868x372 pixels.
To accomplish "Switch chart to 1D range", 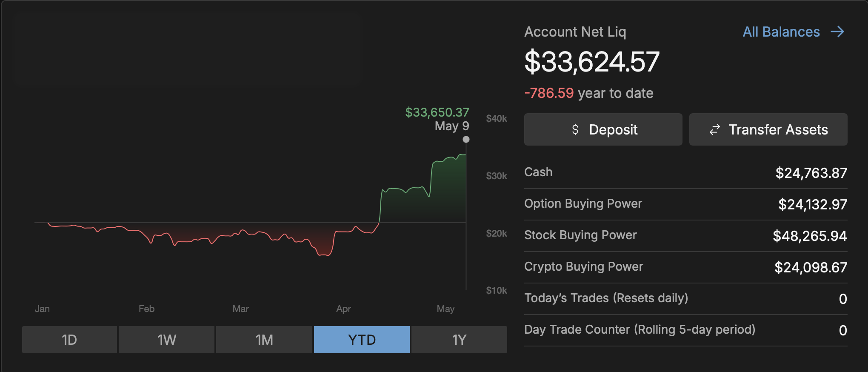I will coord(69,340).
